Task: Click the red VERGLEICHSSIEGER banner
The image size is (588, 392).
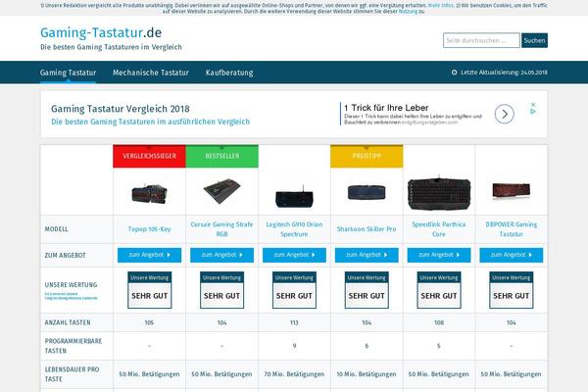Action: (x=149, y=156)
